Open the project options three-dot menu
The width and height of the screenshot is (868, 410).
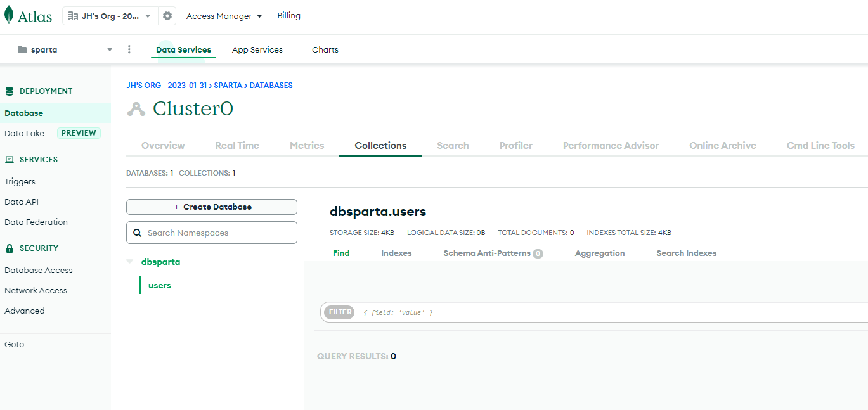click(x=129, y=49)
